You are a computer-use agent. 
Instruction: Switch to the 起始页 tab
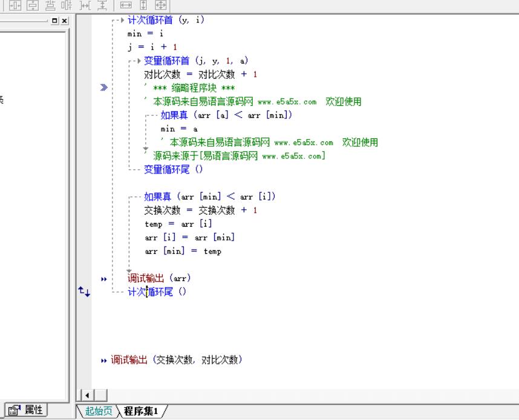click(x=98, y=412)
